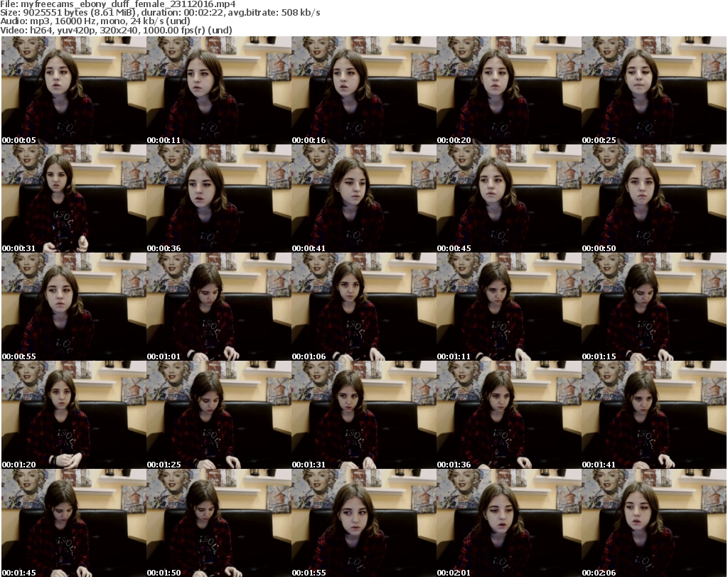View the frame stamped 00:01:50

point(219,523)
